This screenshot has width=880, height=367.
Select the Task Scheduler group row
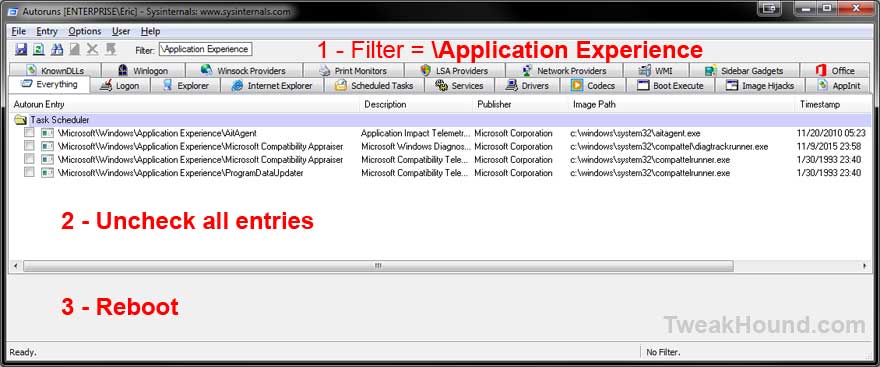point(441,120)
